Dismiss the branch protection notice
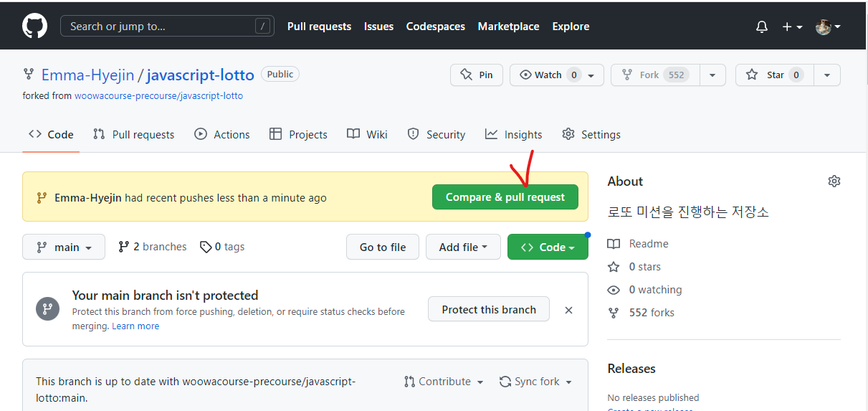Viewport: 868px width, 411px height. coord(568,310)
